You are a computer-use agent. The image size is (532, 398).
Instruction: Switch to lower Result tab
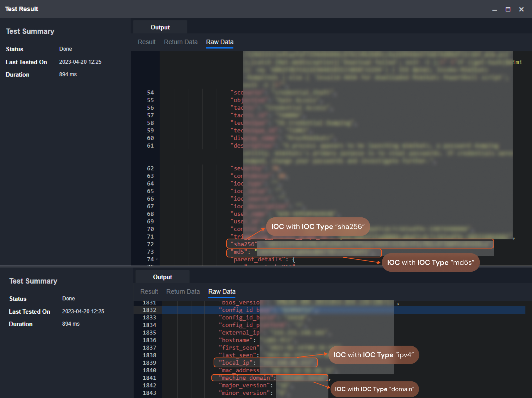point(149,292)
